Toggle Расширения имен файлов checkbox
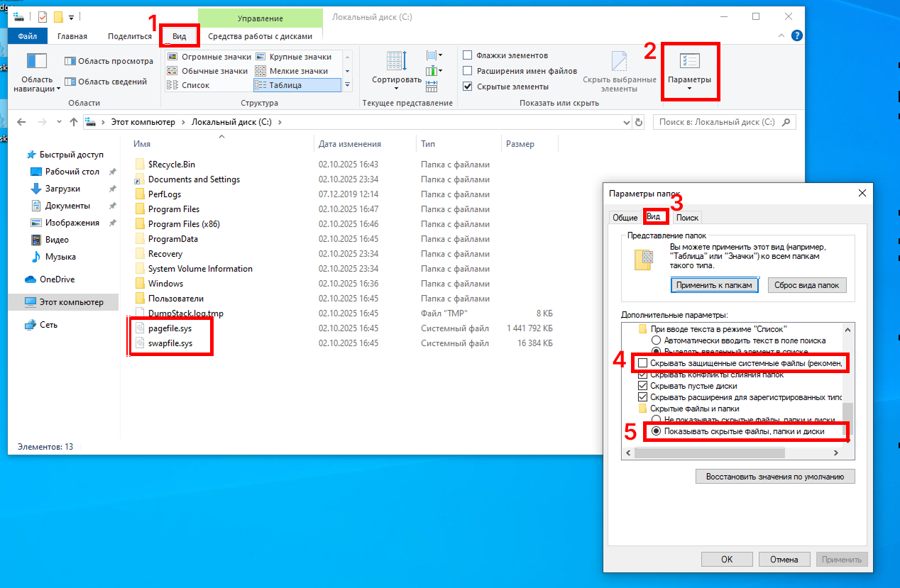The image size is (900, 588). [x=468, y=71]
